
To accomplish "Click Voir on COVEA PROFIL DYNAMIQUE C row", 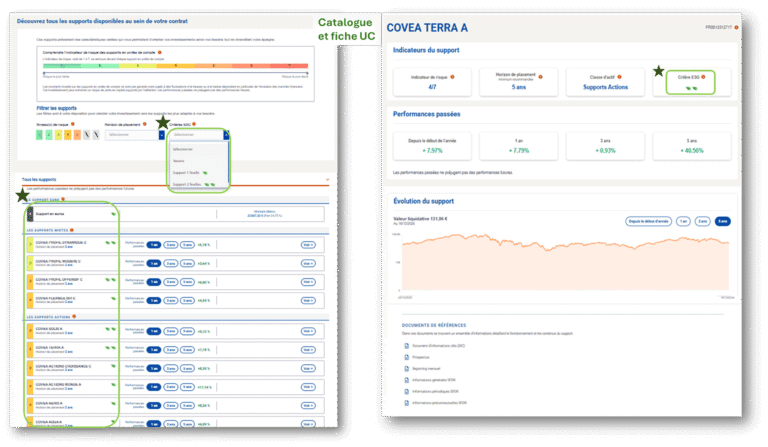I will coord(308,245).
